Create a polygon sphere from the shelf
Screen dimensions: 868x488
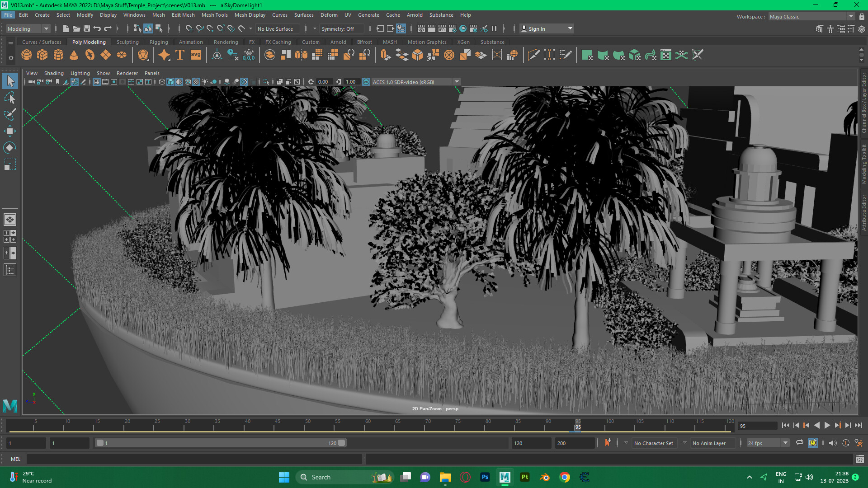click(x=27, y=55)
